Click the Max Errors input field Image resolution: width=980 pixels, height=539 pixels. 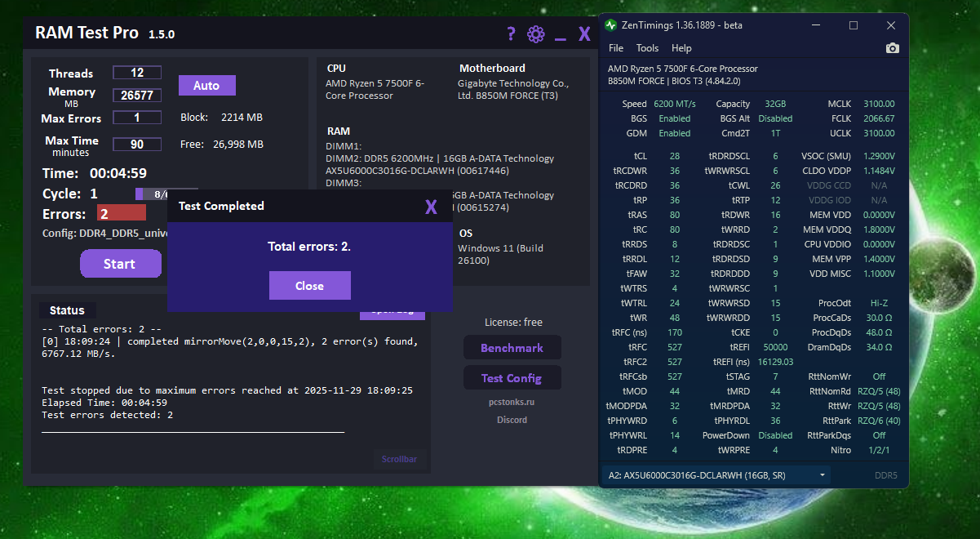tap(137, 117)
